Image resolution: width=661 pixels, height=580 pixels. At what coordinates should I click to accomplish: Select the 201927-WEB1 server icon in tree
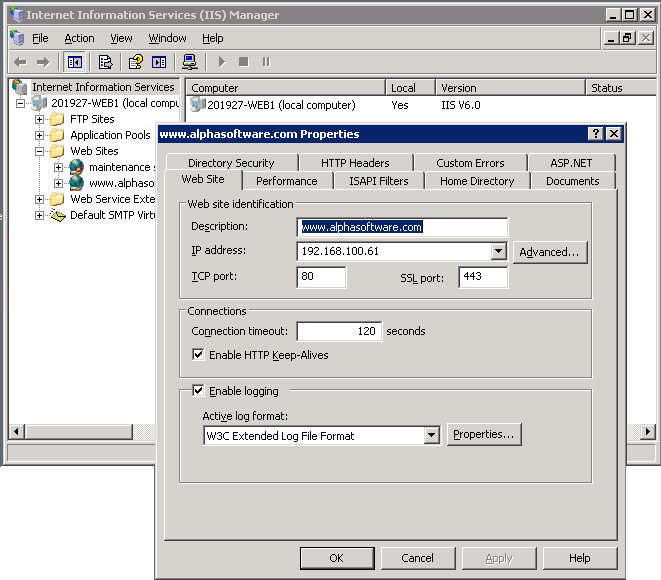tap(39, 103)
